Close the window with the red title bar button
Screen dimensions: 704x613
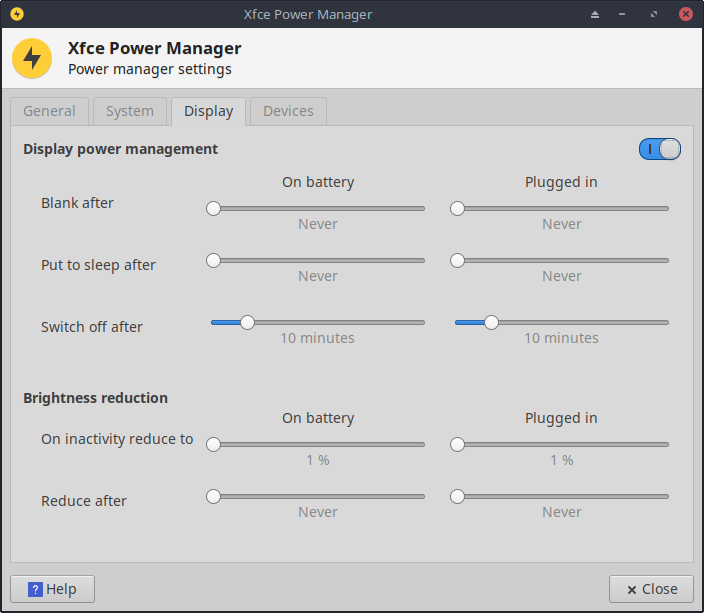685,15
